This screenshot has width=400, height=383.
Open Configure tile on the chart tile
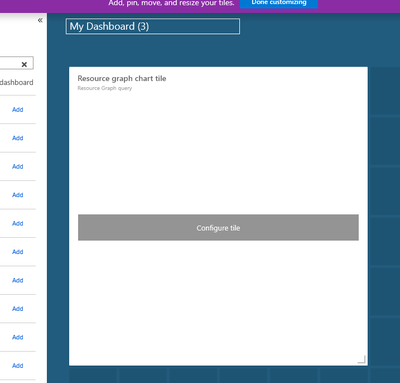[218, 227]
